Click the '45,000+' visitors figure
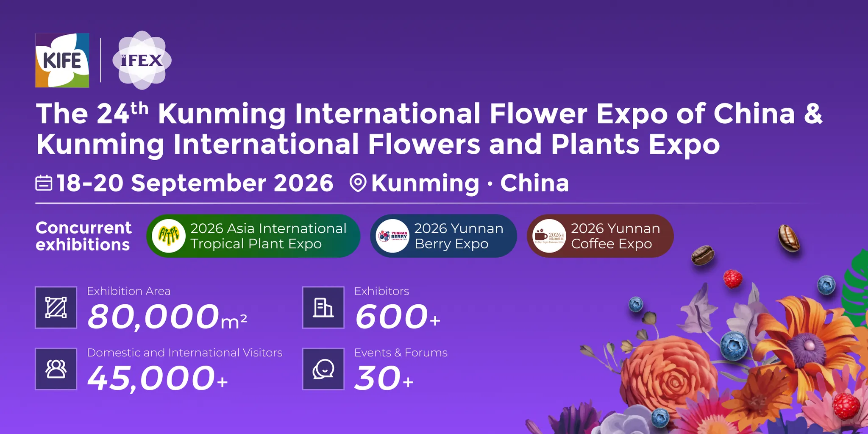868x434 pixels. pyautogui.click(x=158, y=378)
